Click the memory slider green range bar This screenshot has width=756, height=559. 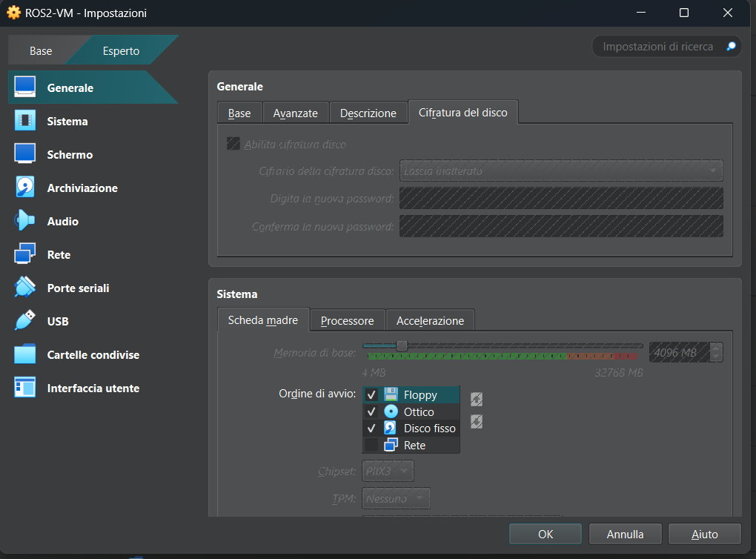(x=467, y=356)
